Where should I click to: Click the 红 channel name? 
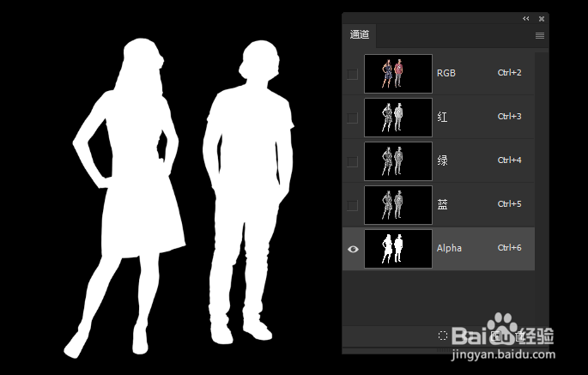point(442,117)
